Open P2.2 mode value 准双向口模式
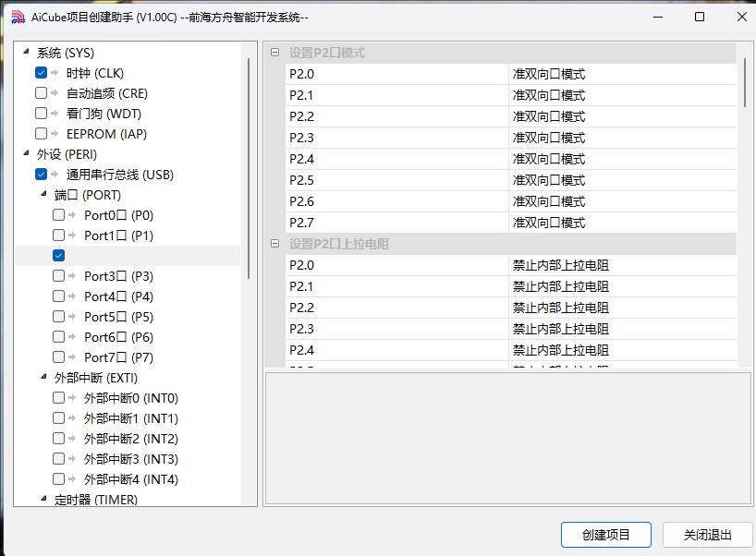 point(622,116)
